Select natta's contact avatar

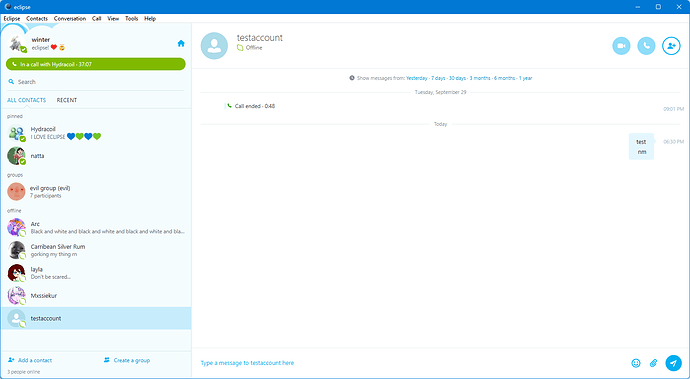pyautogui.click(x=16, y=156)
